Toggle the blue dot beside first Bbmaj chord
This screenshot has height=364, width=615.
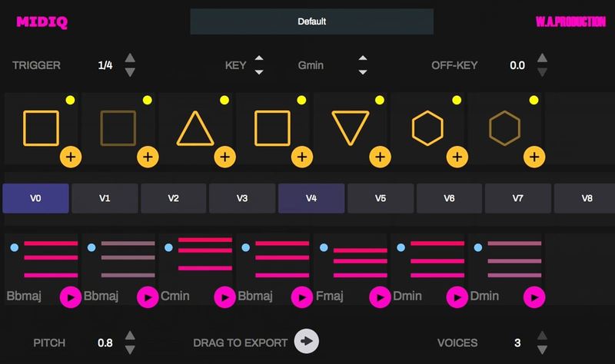coord(15,247)
